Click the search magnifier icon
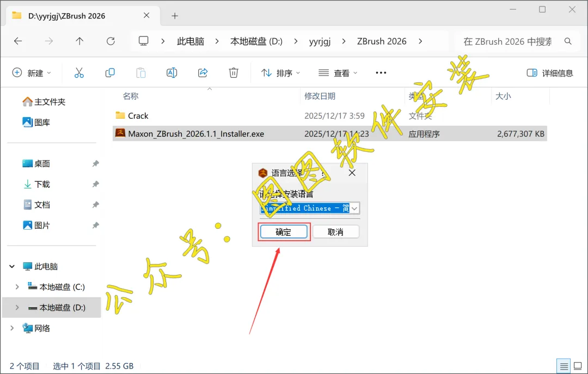588x374 pixels. [x=568, y=41]
